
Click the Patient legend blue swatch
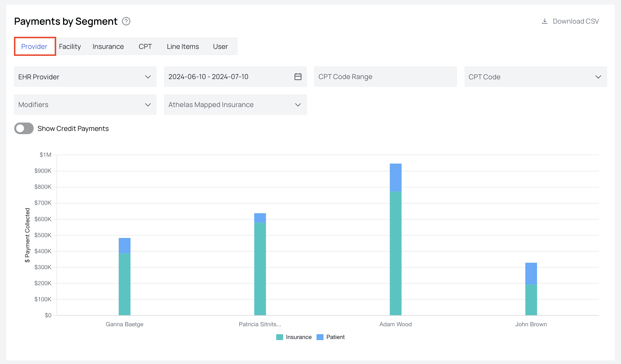pyautogui.click(x=320, y=337)
